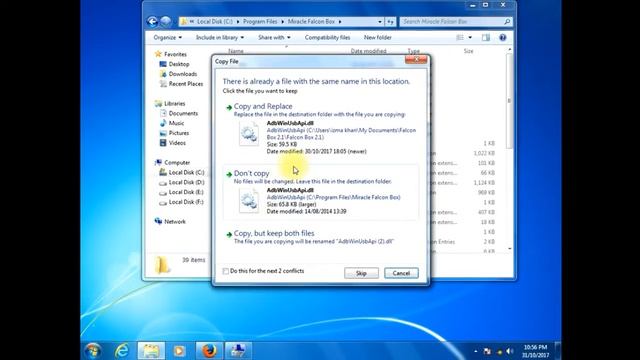Viewport: 640px width, 360px height.
Task: Open Firefox from taskbar
Action: [209, 351]
